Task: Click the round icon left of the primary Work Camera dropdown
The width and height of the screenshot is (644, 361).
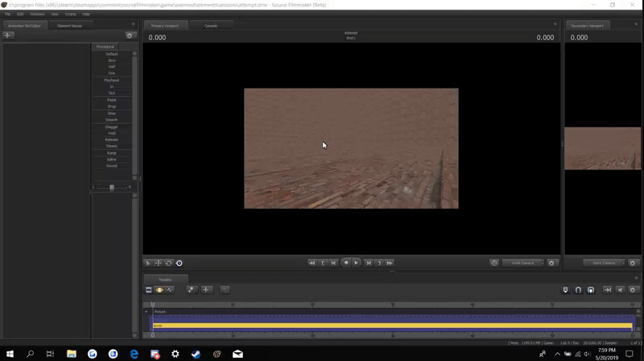Action: [x=494, y=263]
